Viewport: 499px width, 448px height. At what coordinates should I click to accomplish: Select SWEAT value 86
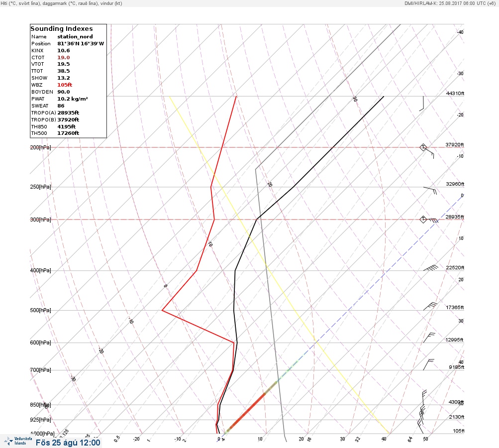(61, 106)
